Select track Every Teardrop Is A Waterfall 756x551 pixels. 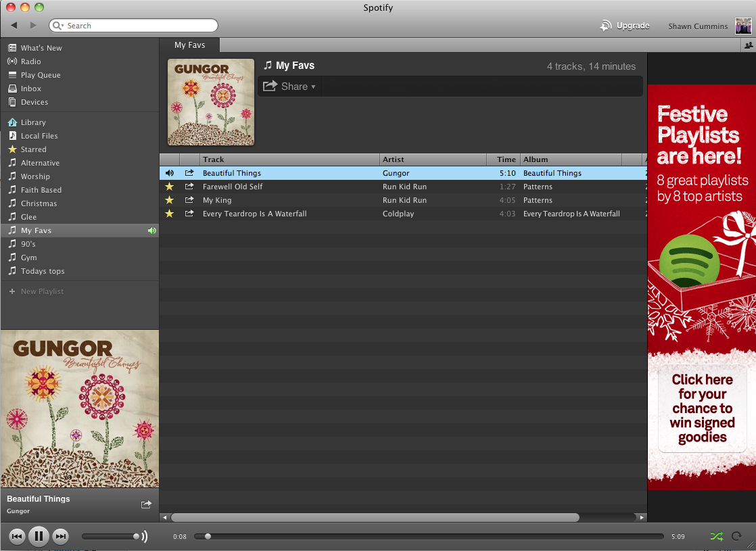[254, 214]
